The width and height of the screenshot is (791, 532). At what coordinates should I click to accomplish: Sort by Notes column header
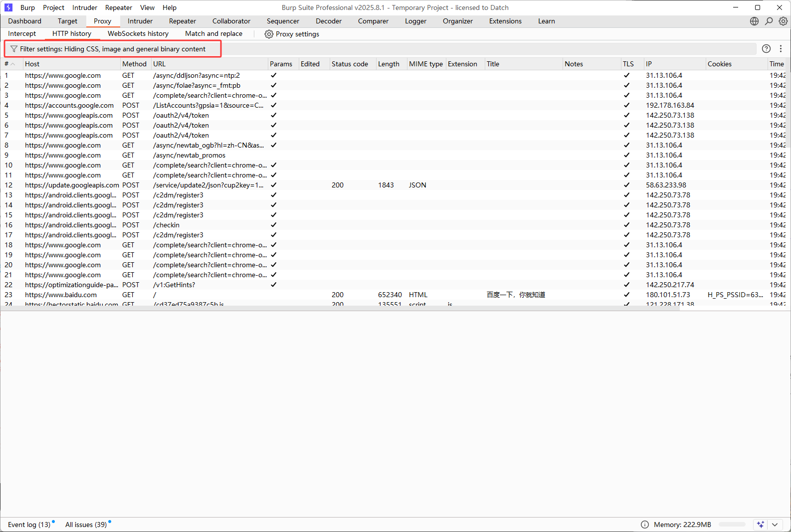point(592,64)
